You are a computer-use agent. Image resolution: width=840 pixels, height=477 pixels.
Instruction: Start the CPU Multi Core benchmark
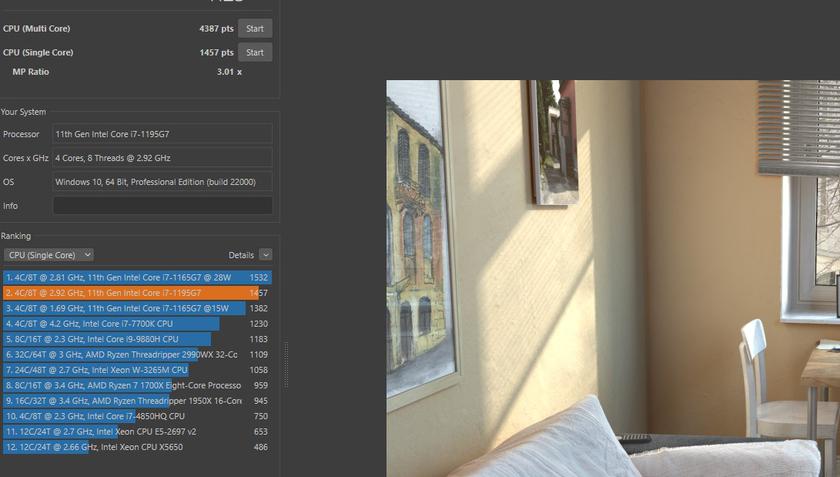(x=254, y=29)
